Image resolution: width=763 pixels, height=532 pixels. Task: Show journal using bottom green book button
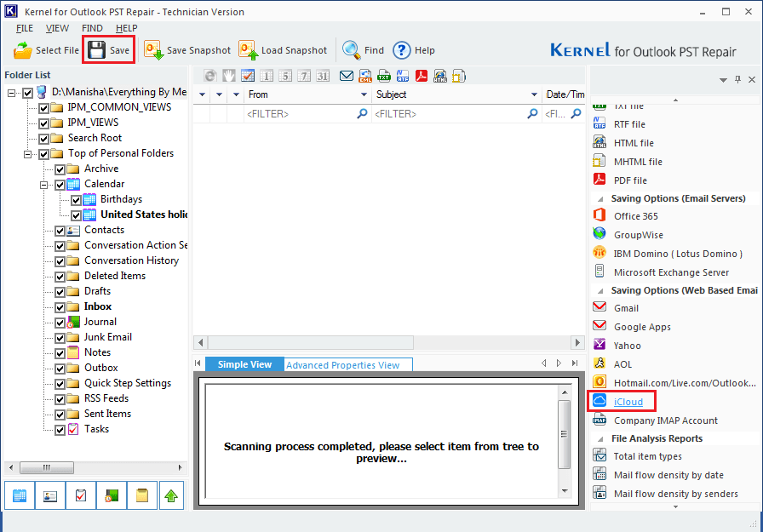(112, 495)
